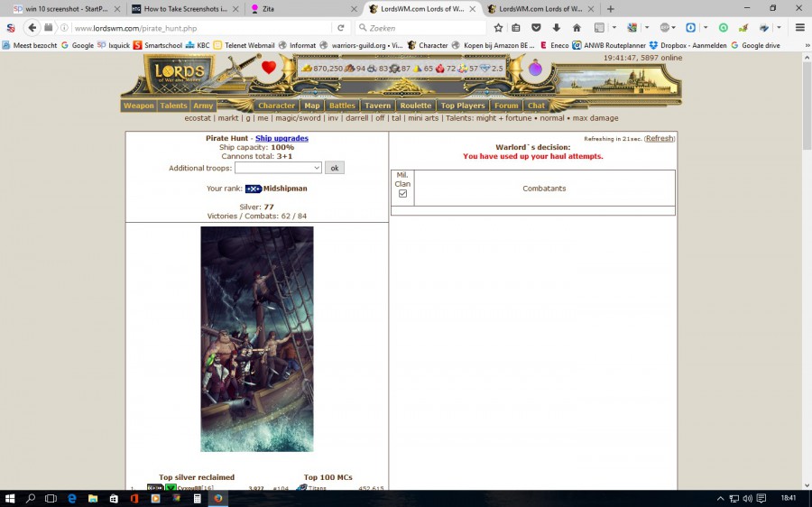Open the magic/sword shortcut link
The image size is (812, 507).
(x=298, y=118)
